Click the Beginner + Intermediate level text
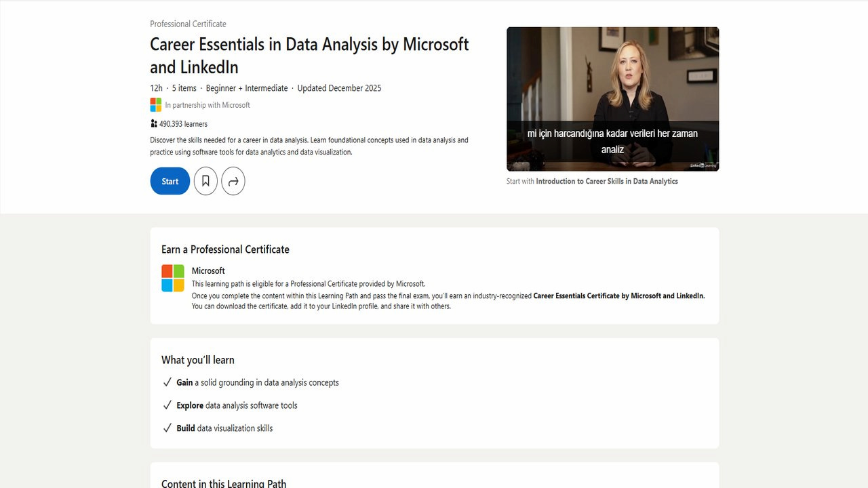This screenshot has width=868, height=488. pos(247,88)
